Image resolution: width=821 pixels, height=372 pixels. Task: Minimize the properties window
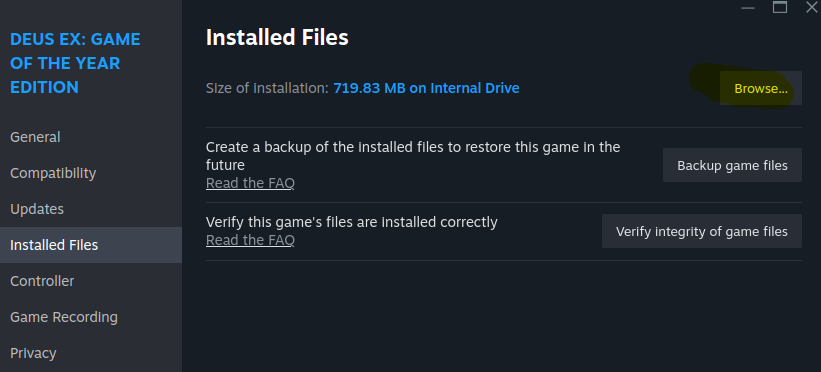coord(748,7)
